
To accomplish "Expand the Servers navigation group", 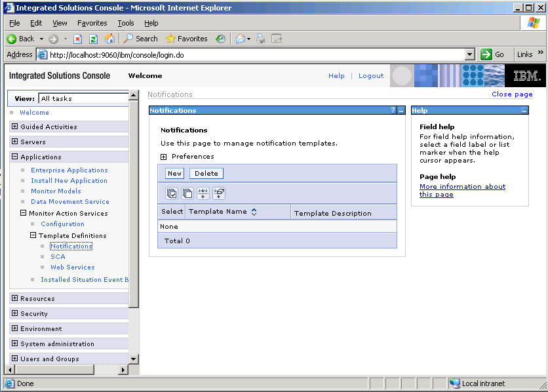I will 14,142.
